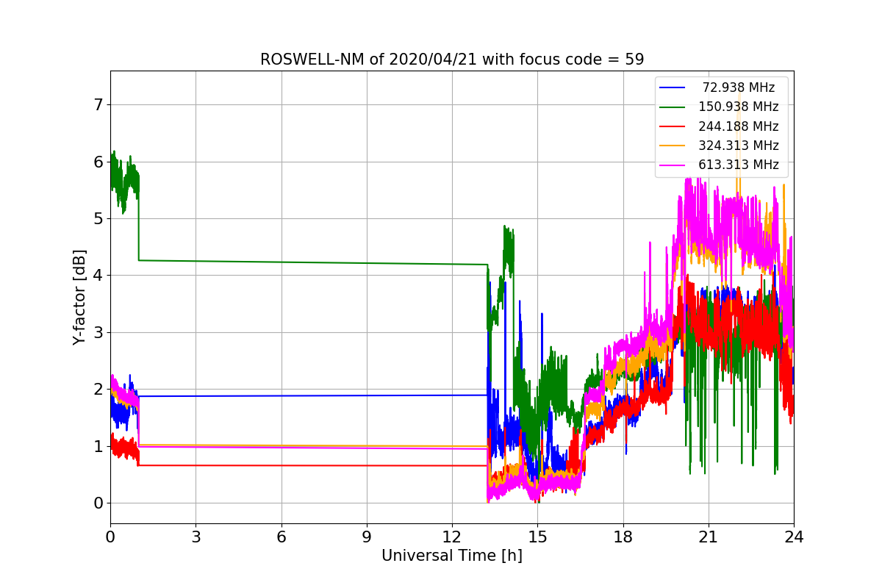Select the 72.938 MHz legend label
The image size is (882, 588).
739,87
